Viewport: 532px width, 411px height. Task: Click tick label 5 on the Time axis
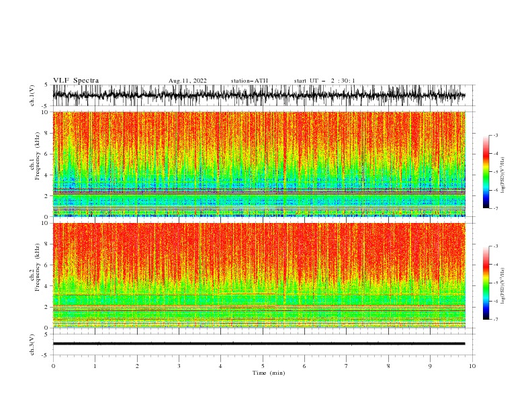click(263, 366)
